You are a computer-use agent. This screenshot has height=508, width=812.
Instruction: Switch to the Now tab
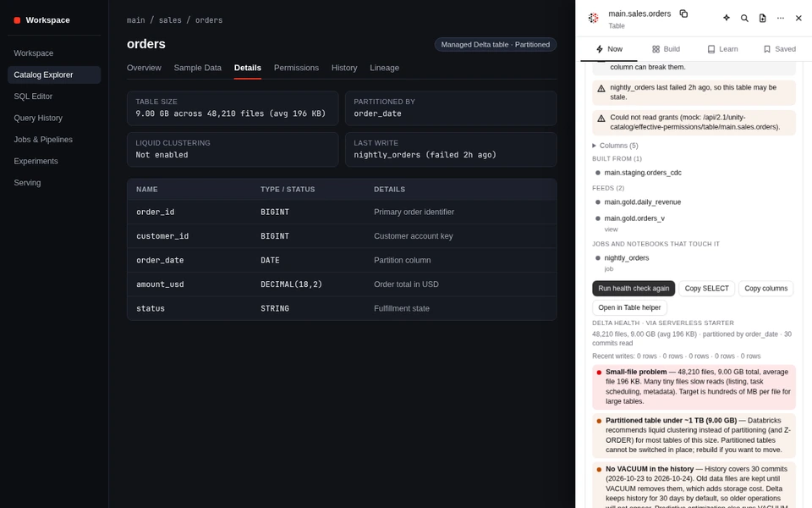pyautogui.click(x=609, y=49)
